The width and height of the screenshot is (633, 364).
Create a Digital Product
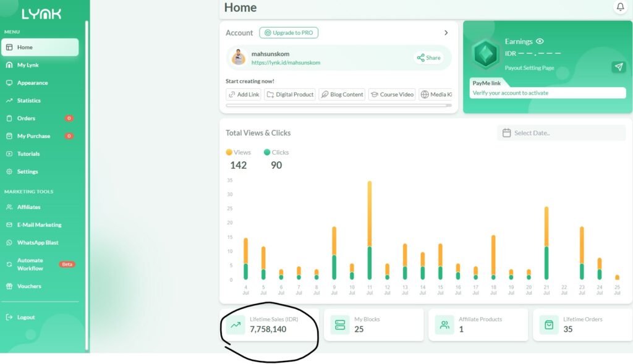(290, 95)
